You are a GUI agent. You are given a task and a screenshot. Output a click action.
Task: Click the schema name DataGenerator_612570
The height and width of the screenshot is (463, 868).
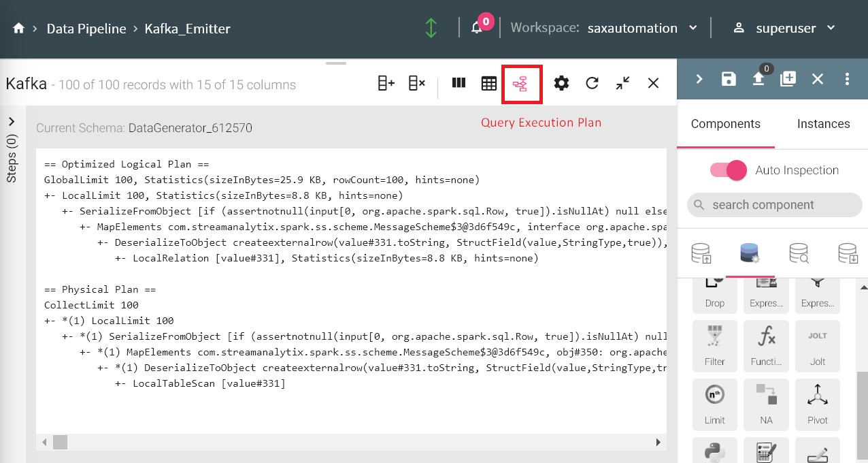(190, 127)
